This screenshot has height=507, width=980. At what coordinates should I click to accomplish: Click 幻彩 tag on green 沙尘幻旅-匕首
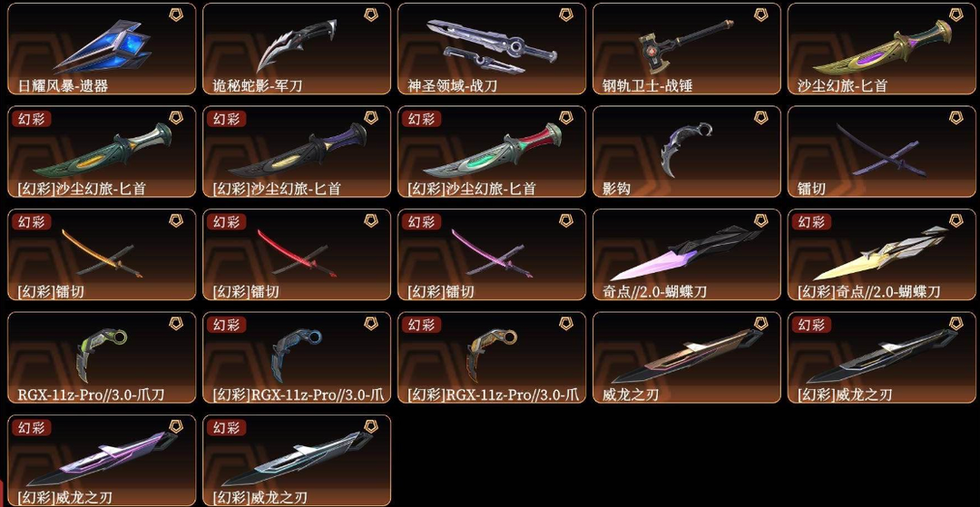[29, 119]
